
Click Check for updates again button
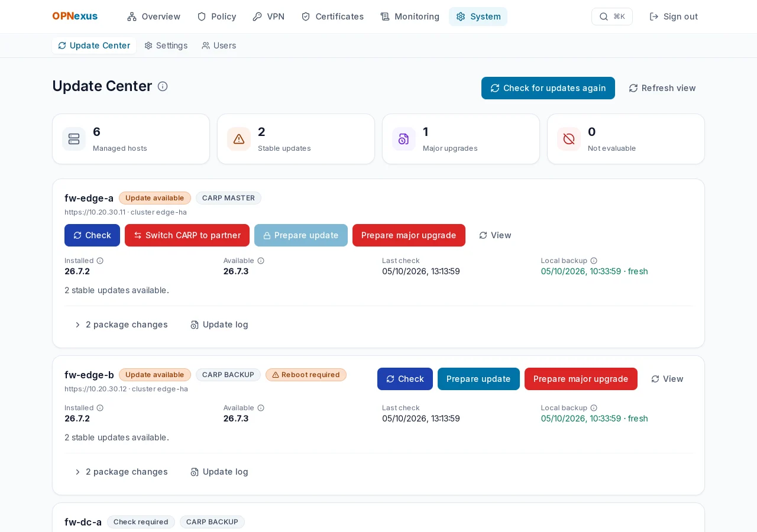tap(548, 88)
